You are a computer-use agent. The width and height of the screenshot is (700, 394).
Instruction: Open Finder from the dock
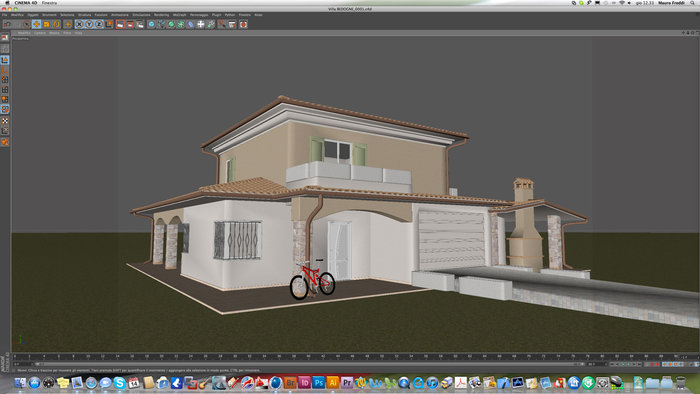pos(20,382)
